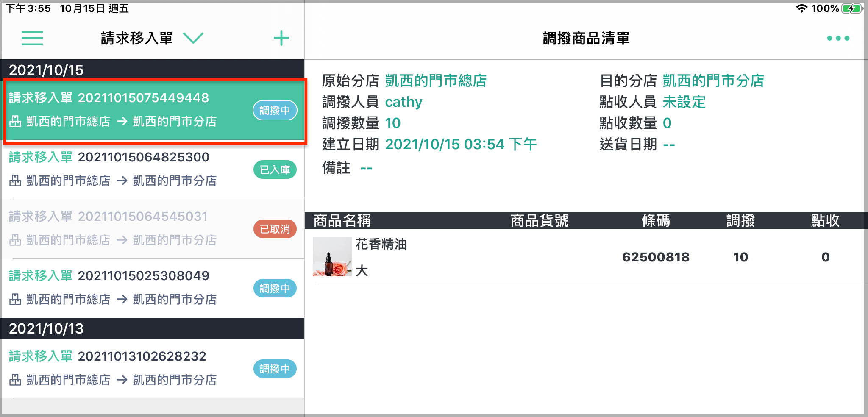Screen dimensions: 868x417
Task: Click the 2021/10/15 date section header
Action: pos(153,69)
